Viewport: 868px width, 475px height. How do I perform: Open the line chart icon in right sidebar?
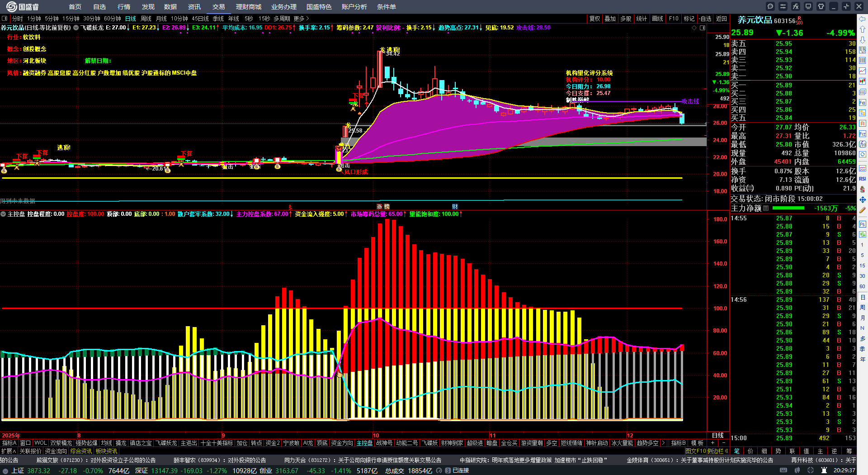(x=863, y=71)
